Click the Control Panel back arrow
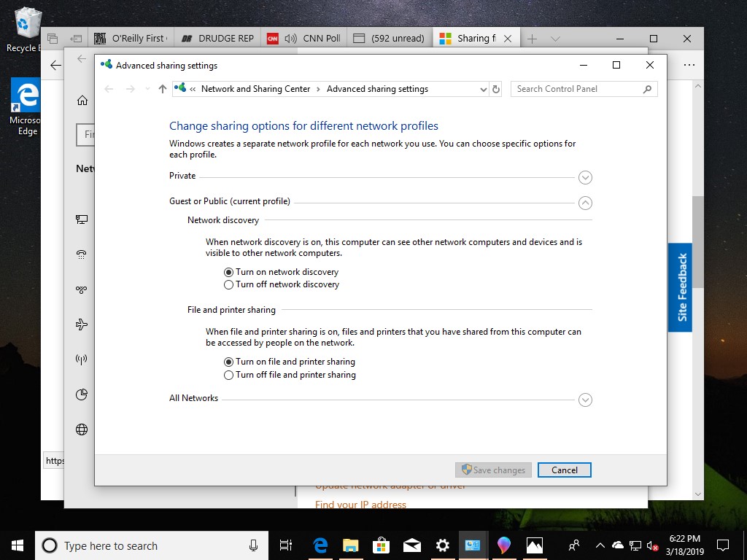This screenshot has width=747, height=560. [x=109, y=89]
